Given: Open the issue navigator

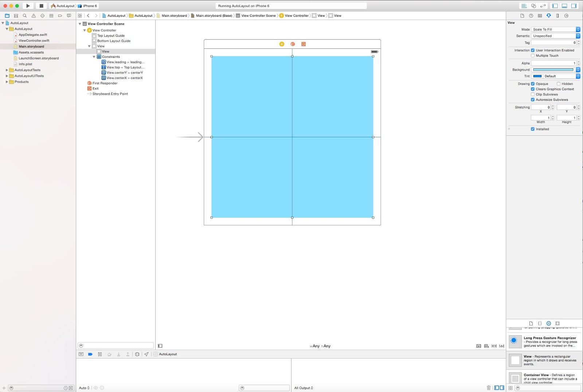Looking at the screenshot, I should (x=34, y=16).
